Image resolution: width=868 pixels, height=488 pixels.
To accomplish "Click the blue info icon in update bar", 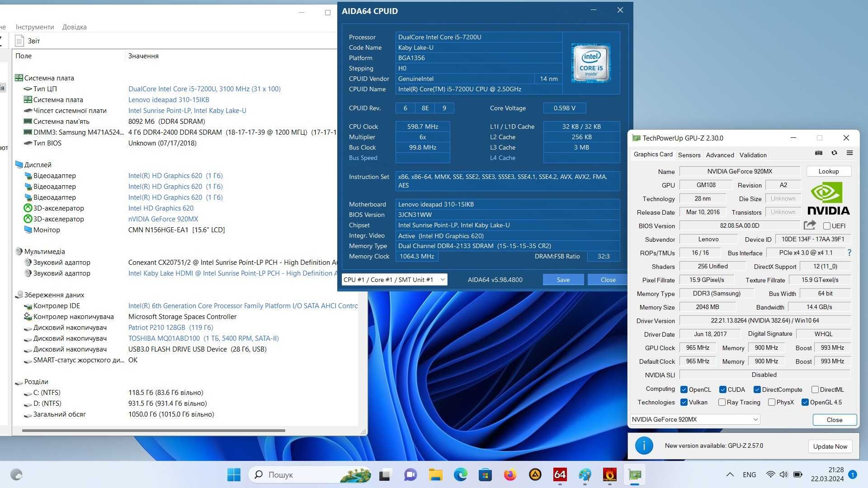I will pyautogui.click(x=644, y=446).
